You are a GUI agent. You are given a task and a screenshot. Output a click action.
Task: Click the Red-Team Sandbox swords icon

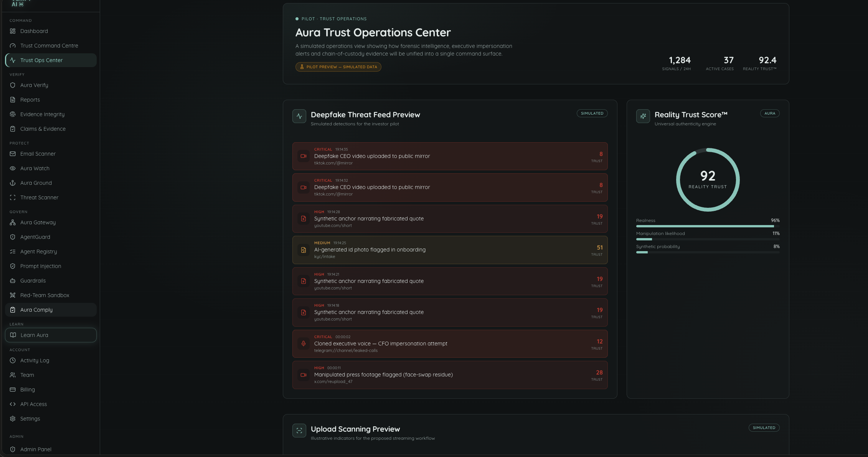click(13, 295)
